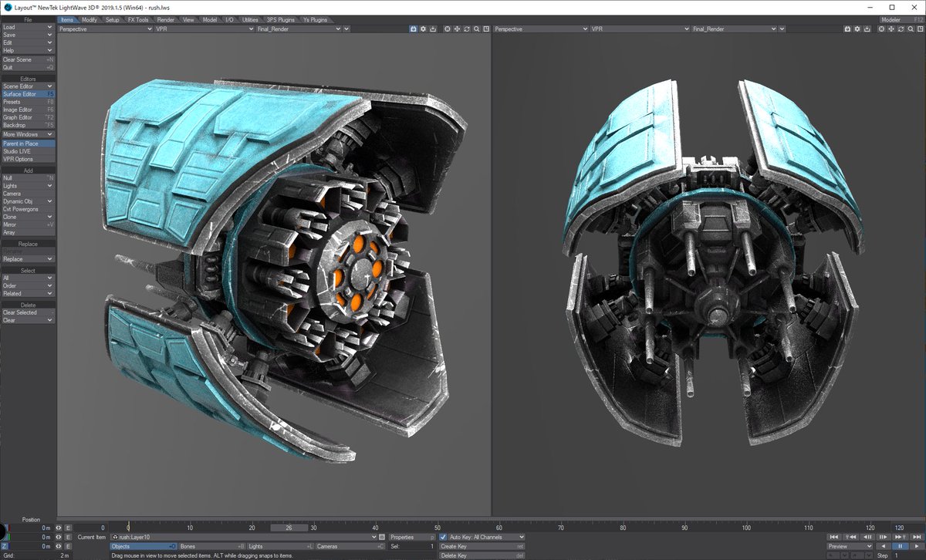Toggle Auto Key checkbox

tap(443, 537)
